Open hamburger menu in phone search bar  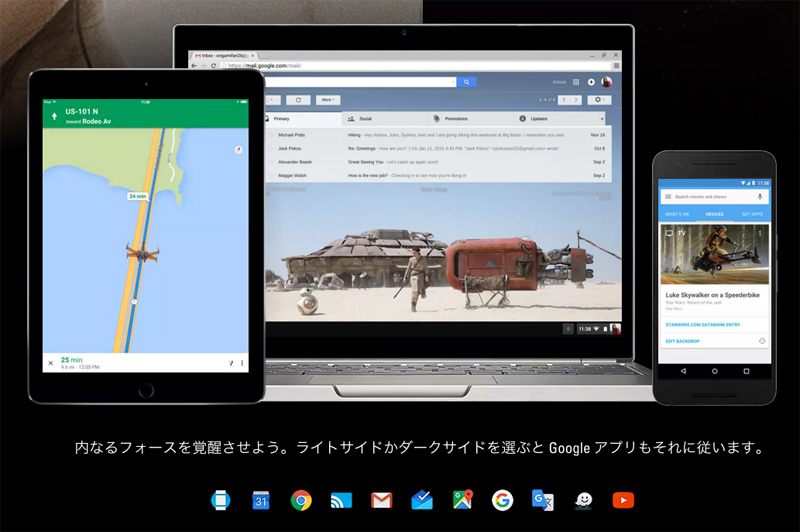click(x=667, y=196)
